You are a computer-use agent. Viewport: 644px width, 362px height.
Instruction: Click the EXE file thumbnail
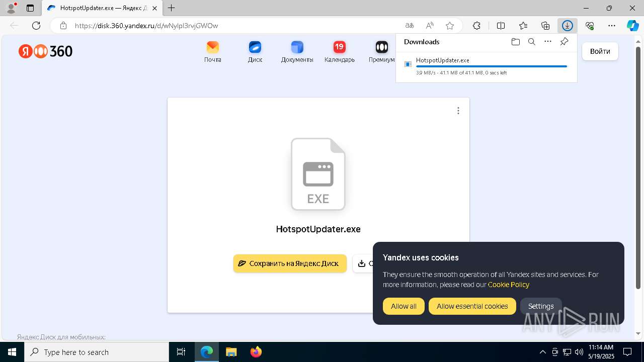(x=318, y=174)
